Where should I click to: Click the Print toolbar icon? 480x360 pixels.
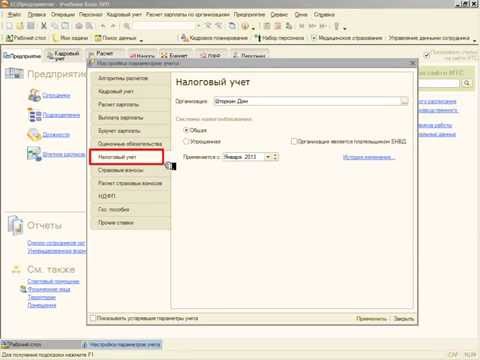pos(79,26)
